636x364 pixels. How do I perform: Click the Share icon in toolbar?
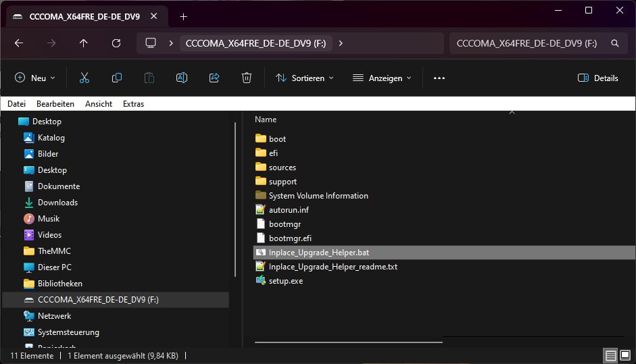pyautogui.click(x=214, y=78)
